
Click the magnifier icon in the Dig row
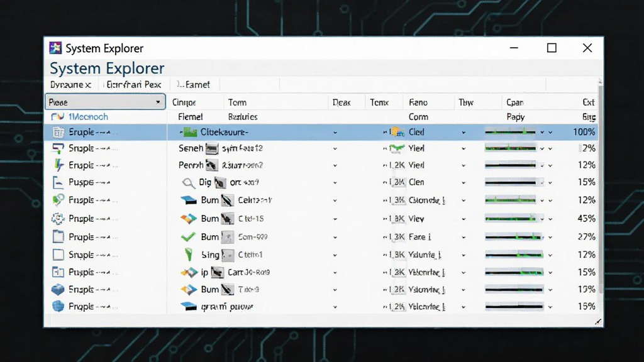[x=189, y=183]
